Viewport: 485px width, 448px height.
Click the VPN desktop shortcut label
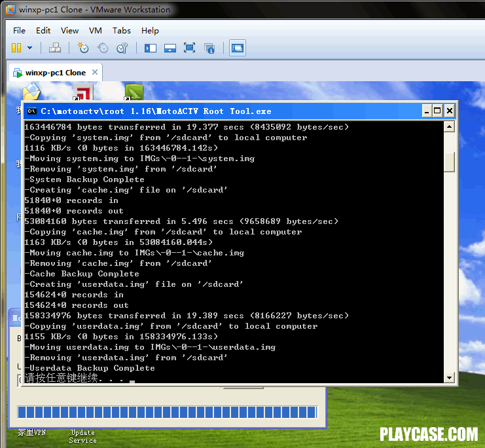pos(31,432)
